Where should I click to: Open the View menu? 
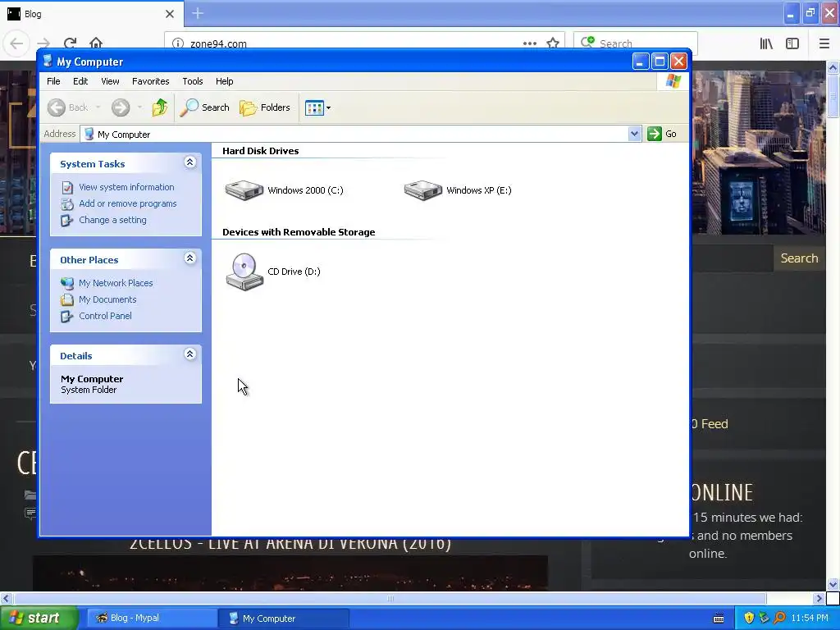(110, 81)
